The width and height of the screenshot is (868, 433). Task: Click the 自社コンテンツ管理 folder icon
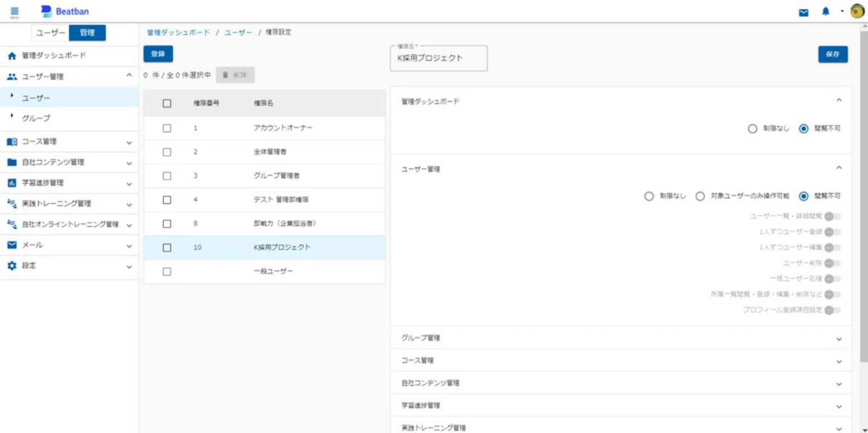[12, 162]
